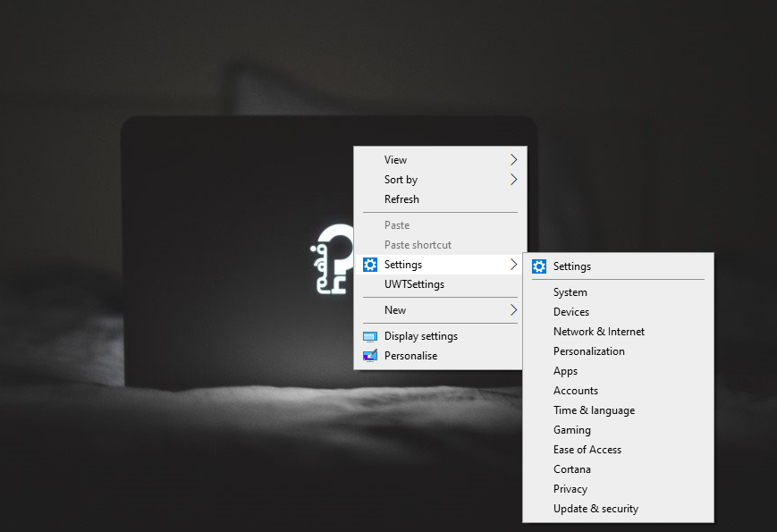The image size is (777, 532).
Task: Open Apps settings from the submenu
Action: [618, 371]
